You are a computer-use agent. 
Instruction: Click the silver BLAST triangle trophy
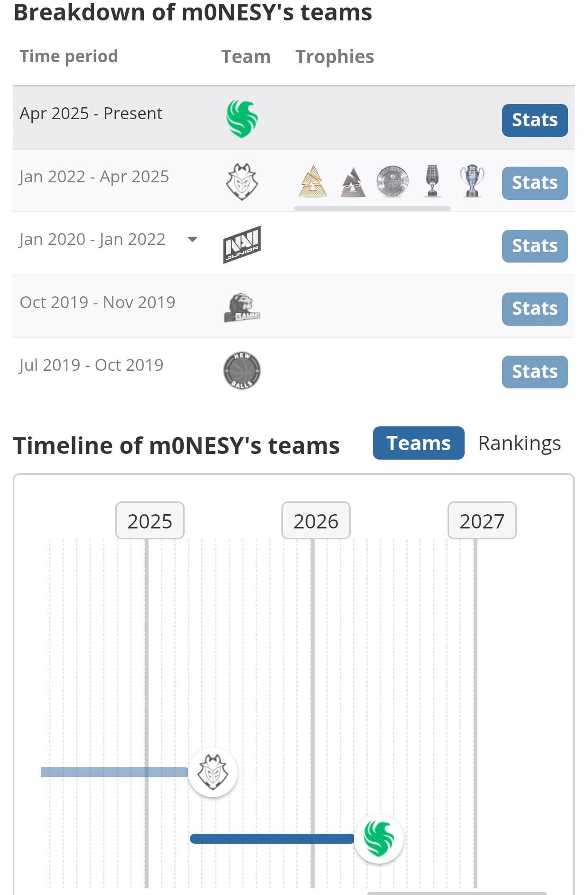pos(353,182)
